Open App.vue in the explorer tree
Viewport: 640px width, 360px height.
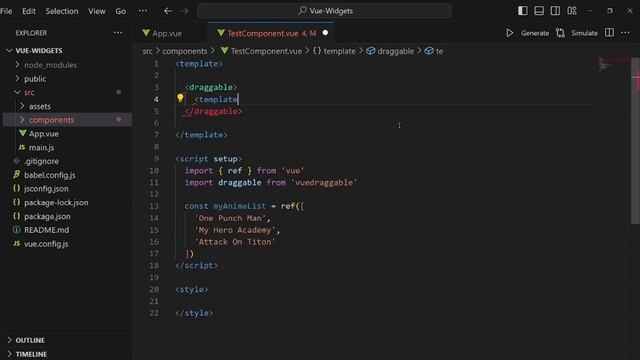[x=44, y=134]
